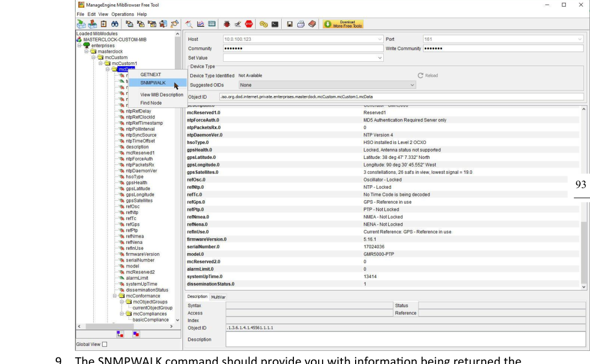Image resolution: width=590 pixels, height=364 pixels.
Task: Select the gpsSatellites tree node
Action: 139,201
